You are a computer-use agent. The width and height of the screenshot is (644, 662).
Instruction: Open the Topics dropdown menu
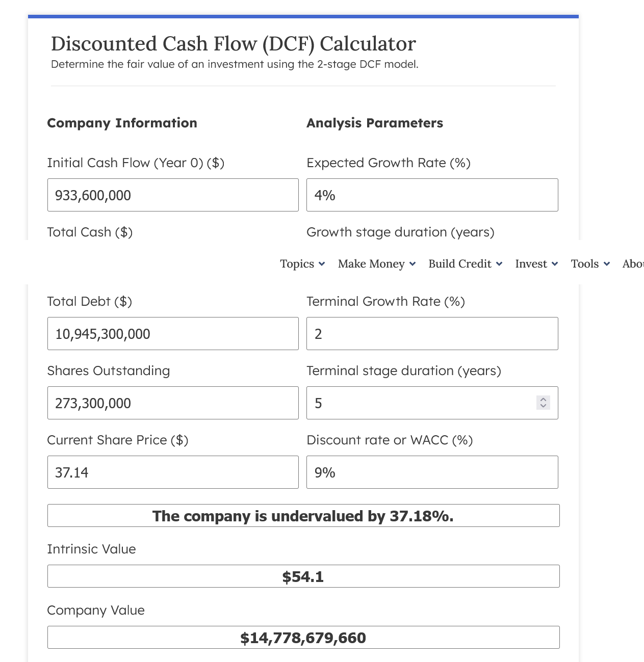click(302, 264)
